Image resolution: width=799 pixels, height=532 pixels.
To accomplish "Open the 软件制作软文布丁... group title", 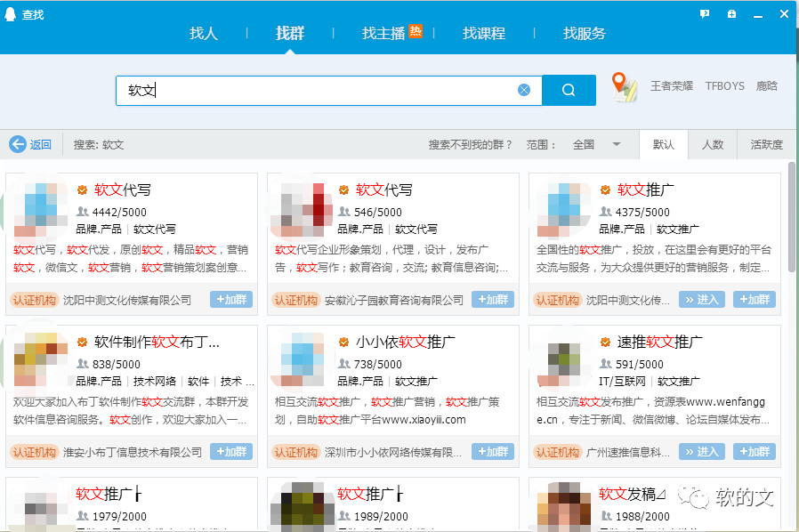I will pyautogui.click(x=157, y=342).
